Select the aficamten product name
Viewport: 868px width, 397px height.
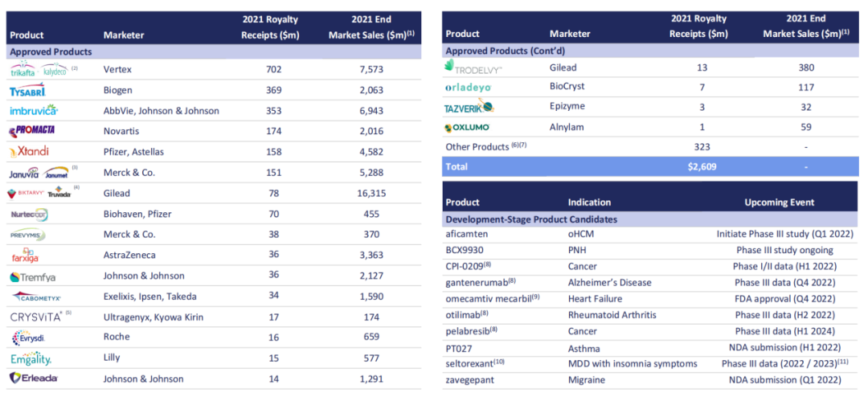point(467,234)
